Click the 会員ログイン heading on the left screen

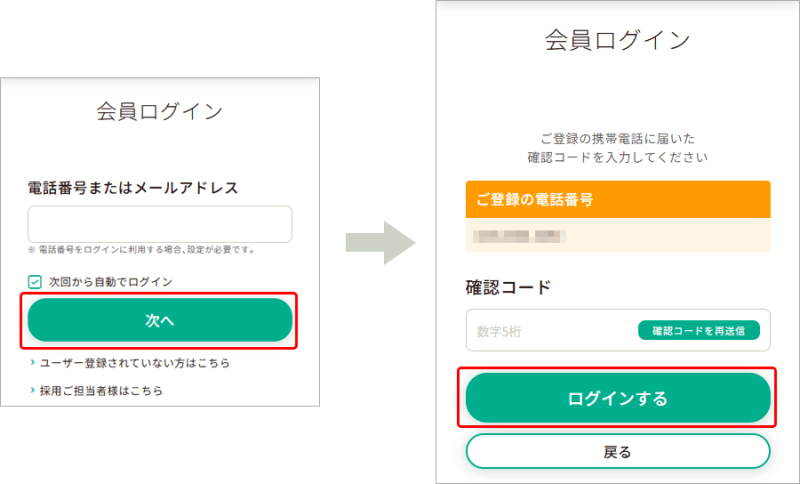(160, 111)
